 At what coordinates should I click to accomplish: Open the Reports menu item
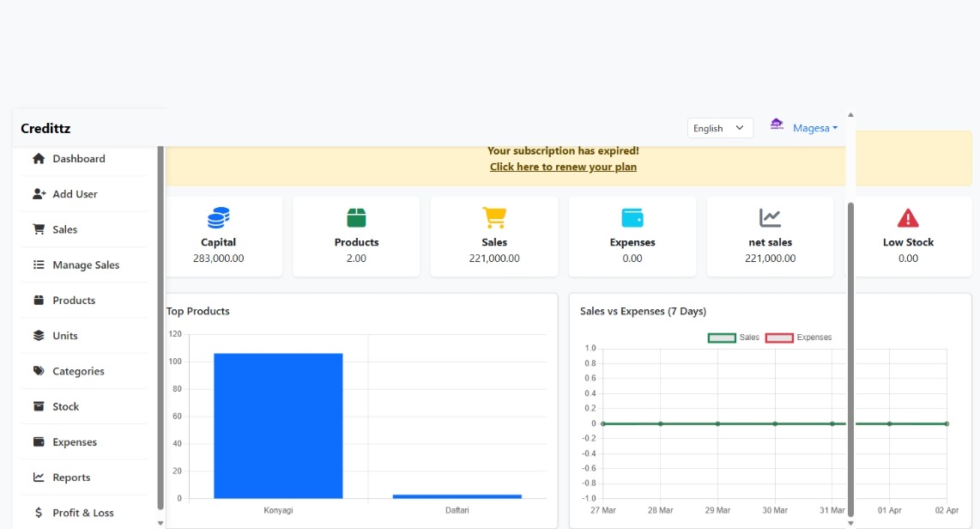click(x=71, y=477)
